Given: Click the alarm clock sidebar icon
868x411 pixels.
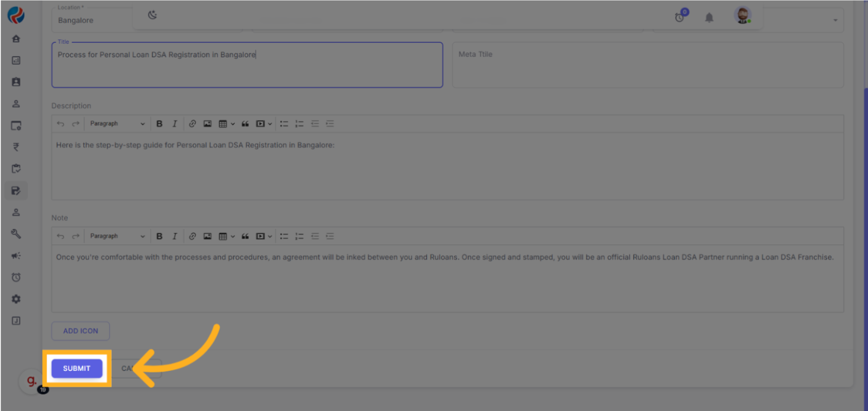Looking at the screenshot, I should tap(16, 277).
